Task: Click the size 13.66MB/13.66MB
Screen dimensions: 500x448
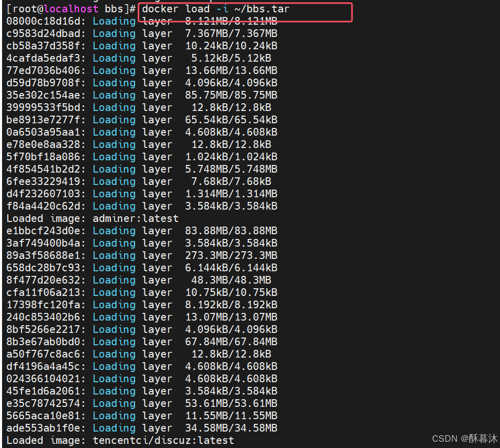Action: [x=231, y=70]
